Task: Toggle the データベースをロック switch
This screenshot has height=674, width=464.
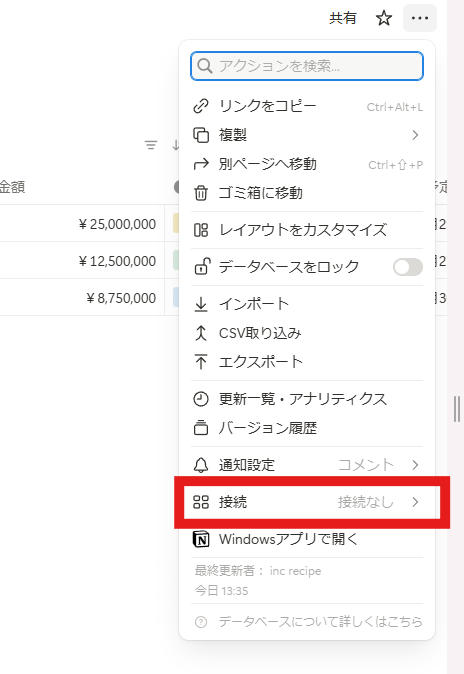Action: pyautogui.click(x=408, y=267)
